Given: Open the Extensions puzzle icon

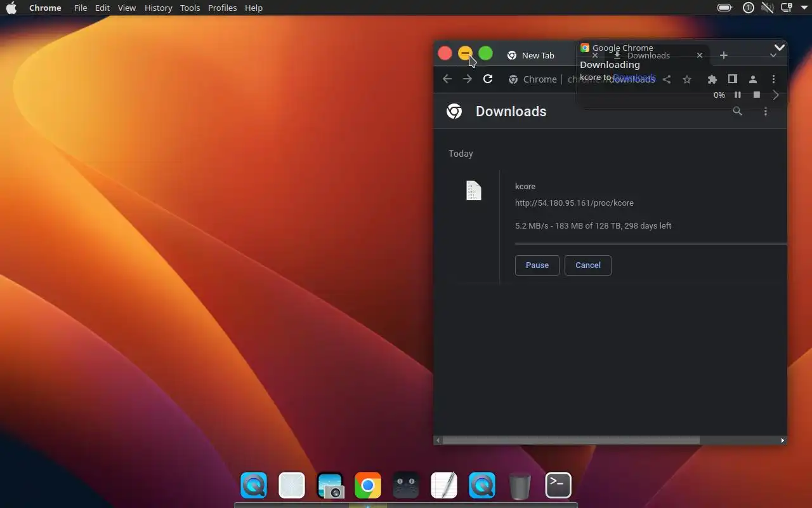Looking at the screenshot, I should tap(712, 79).
